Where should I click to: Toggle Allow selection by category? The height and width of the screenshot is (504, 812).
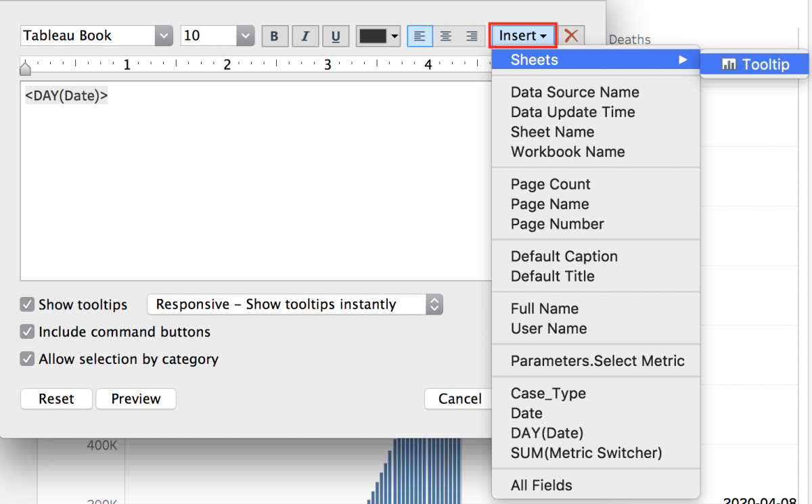[27, 359]
